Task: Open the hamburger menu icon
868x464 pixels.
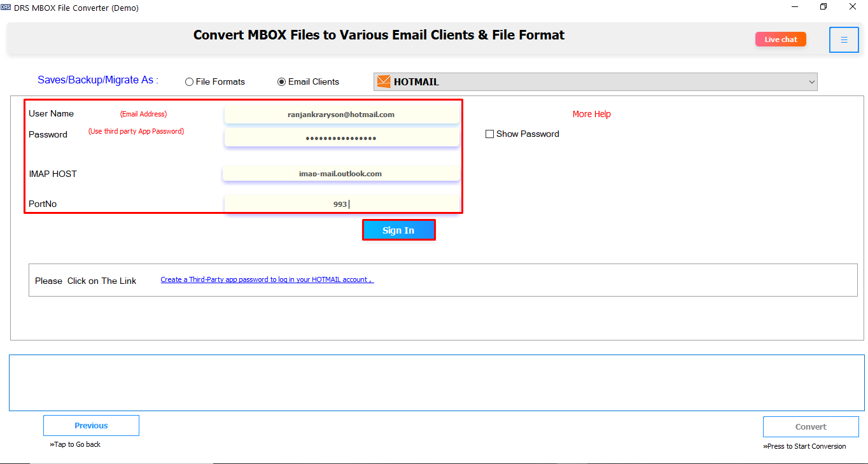Action: (844, 40)
